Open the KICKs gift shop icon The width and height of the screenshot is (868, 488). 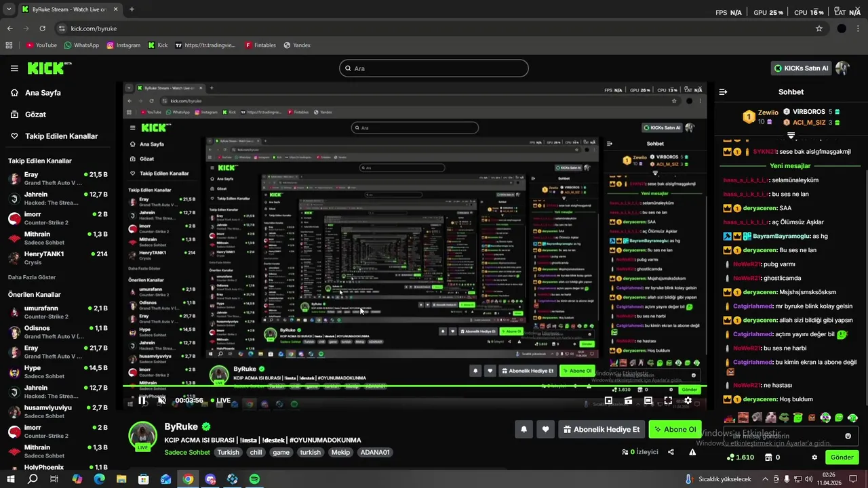pyautogui.click(x=768, y=457)
